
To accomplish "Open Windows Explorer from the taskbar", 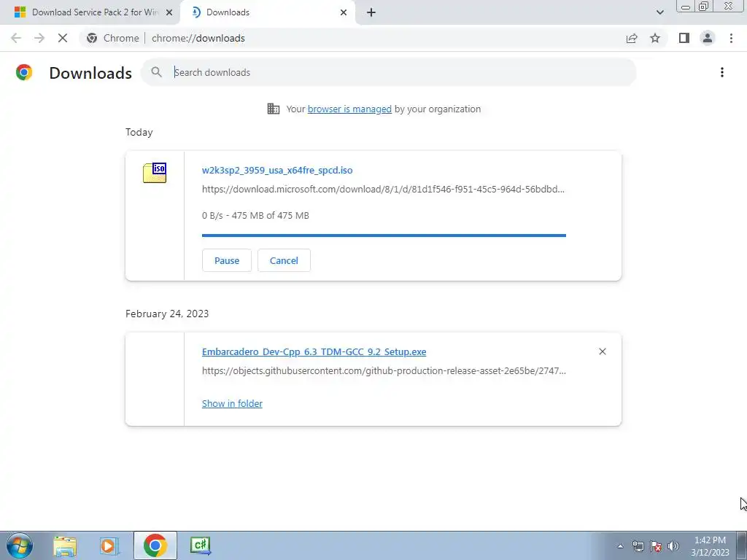I will pyautogui.click(x=65, y=545).
